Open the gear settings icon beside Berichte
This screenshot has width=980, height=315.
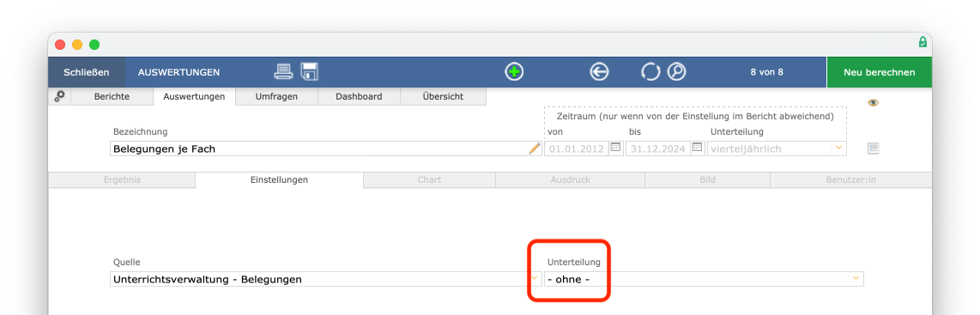(59, 96)
